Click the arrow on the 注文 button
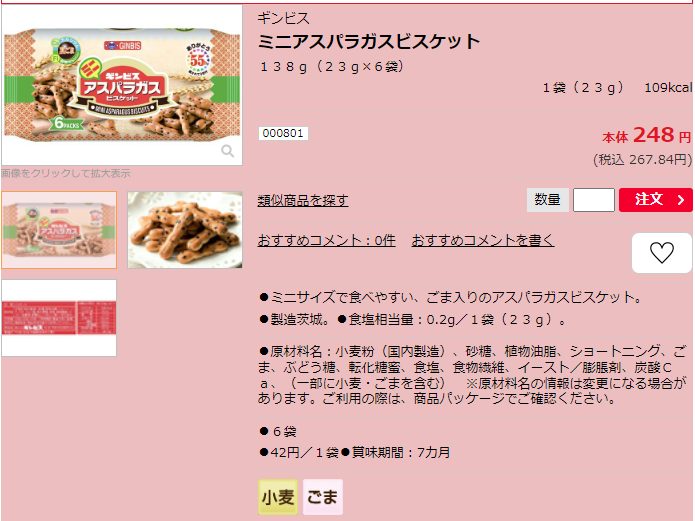Screen dimensions: 695x521 click(681, 200)
